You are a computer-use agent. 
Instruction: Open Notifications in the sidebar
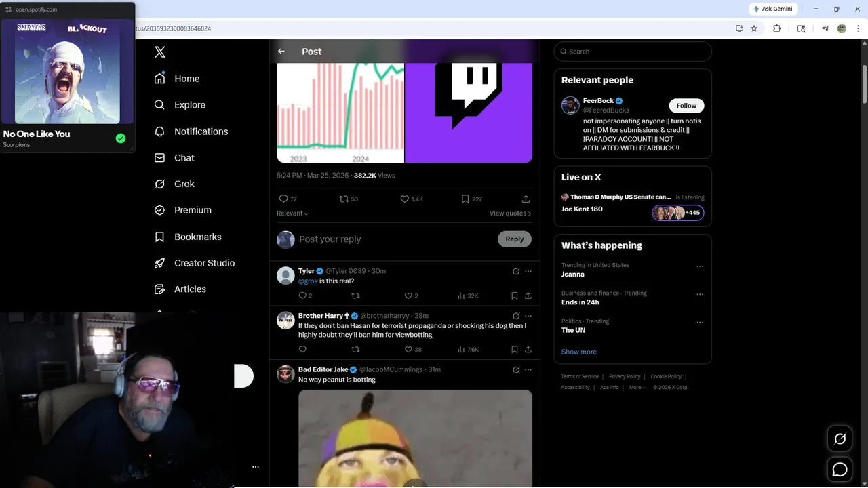coord(191,131)
